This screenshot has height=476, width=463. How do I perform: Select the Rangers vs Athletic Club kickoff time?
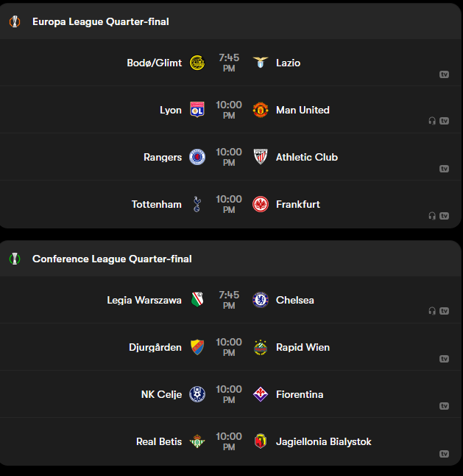pos(229,157)
